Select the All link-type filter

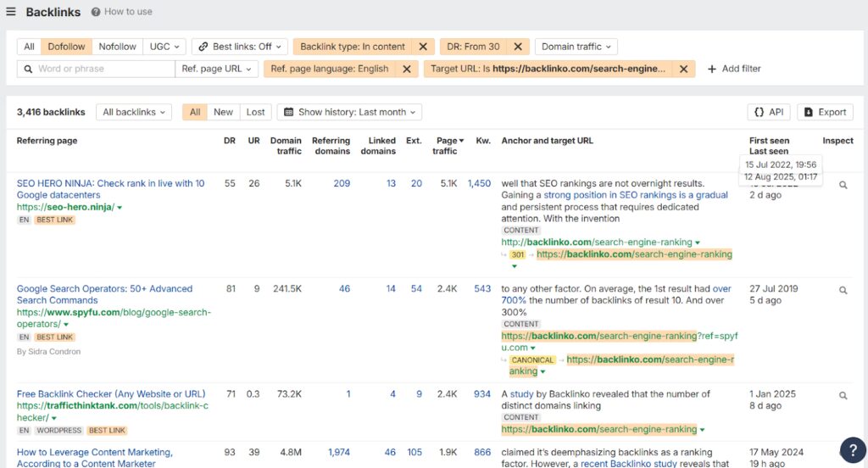29,47
